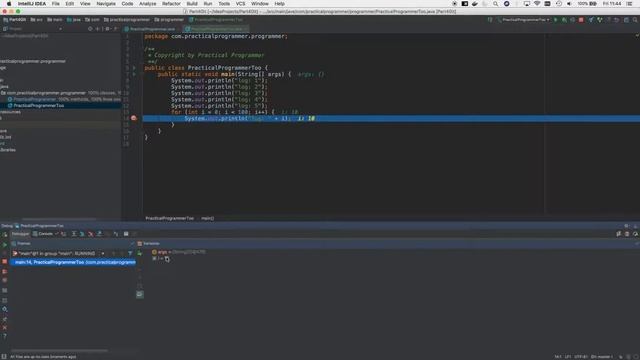Screen dimensions: 640x360
Task: Click Force Step Into icon in debugger toolbar
Action: tap(91, 234)
